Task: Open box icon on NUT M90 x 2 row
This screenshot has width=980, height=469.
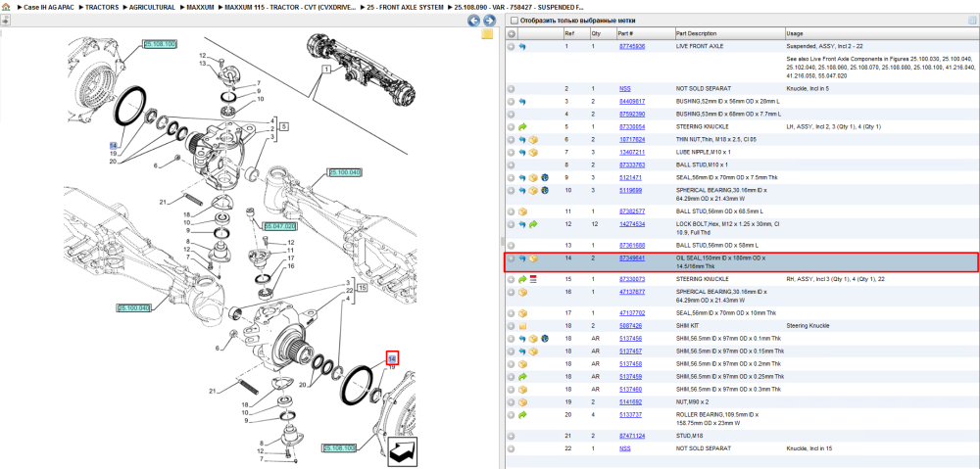Action: pyautogui.click(x=522, y=401)
